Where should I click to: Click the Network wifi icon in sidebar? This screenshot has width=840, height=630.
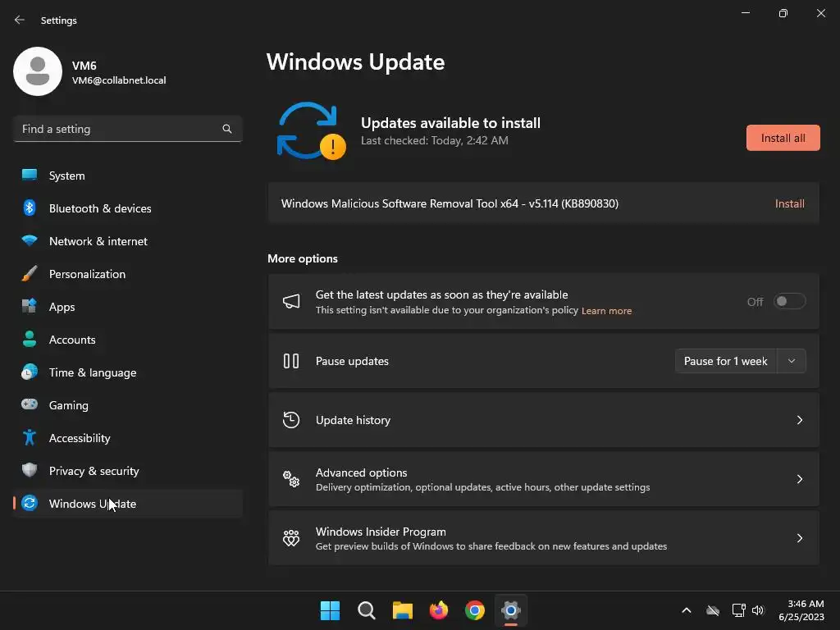[x=30, y=240]
